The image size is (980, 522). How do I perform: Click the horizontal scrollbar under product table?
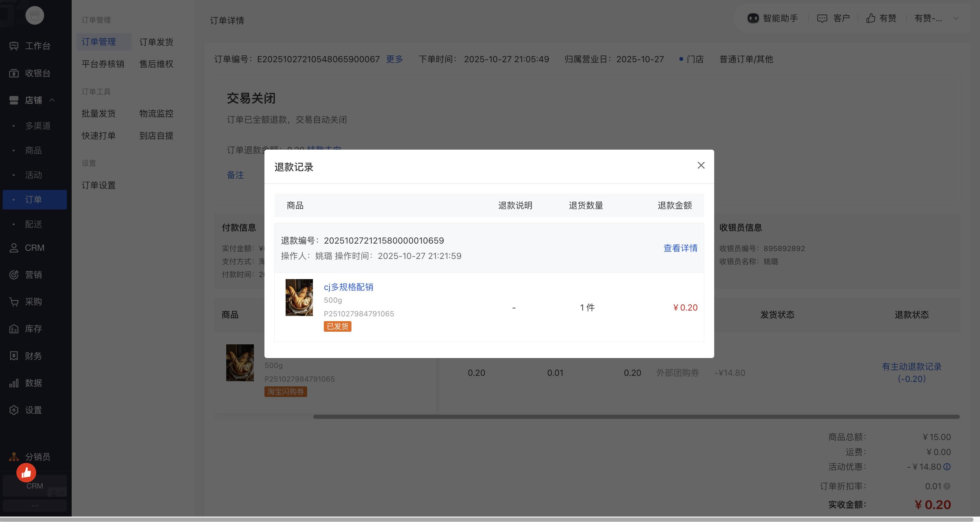coord(635,417)
